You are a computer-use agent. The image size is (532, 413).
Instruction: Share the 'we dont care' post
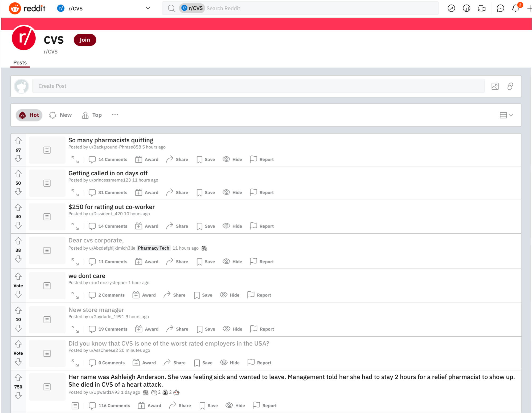(175, 295)
